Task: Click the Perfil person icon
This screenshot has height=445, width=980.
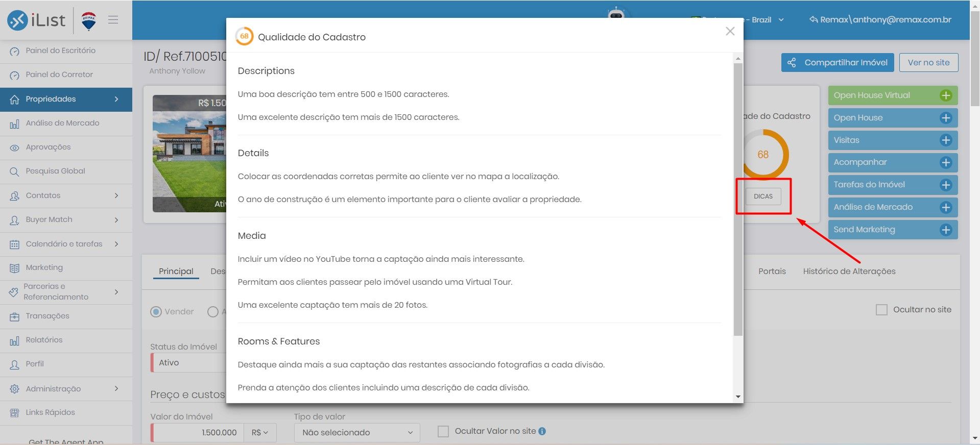Action: tap(14, 364)
